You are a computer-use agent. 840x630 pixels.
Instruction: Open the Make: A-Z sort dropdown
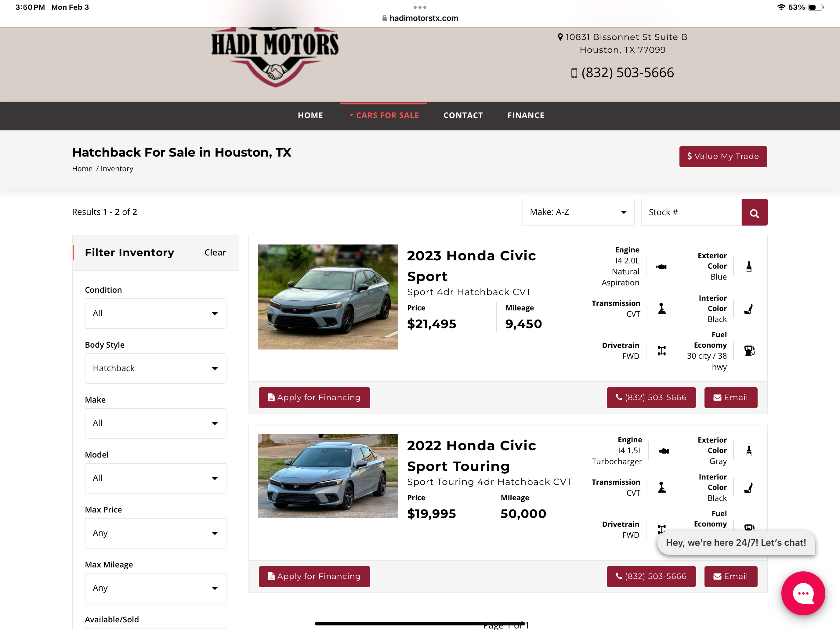pyautogui.click(x=578, y=212)
